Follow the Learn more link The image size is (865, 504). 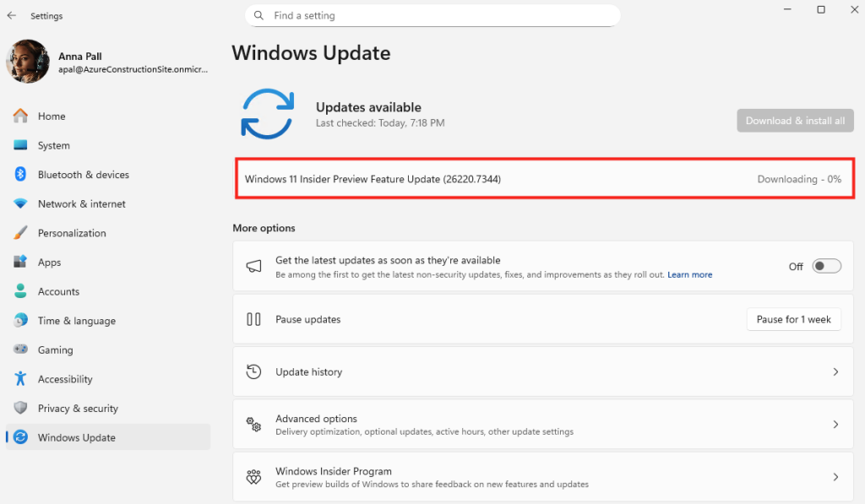[689, 275]
